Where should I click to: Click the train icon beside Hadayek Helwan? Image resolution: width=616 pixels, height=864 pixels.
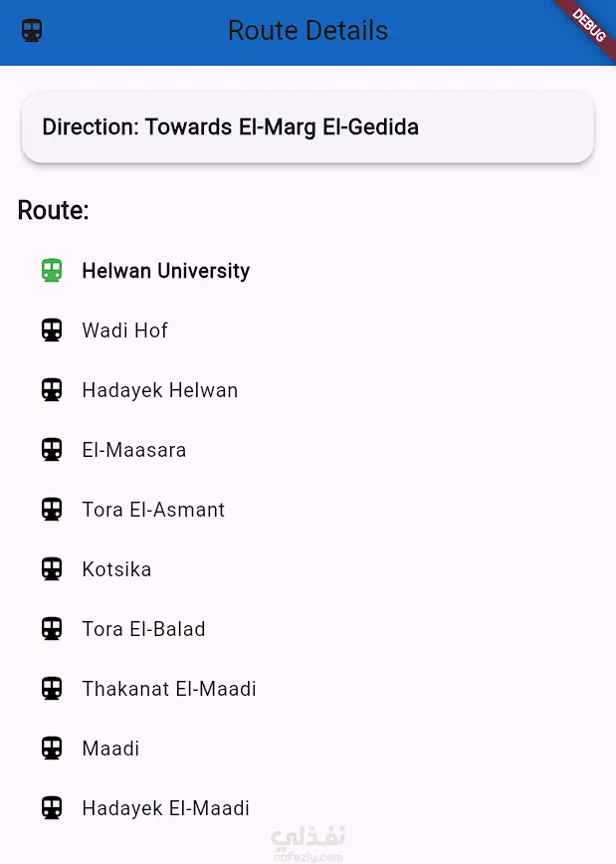tap(51, 389)
